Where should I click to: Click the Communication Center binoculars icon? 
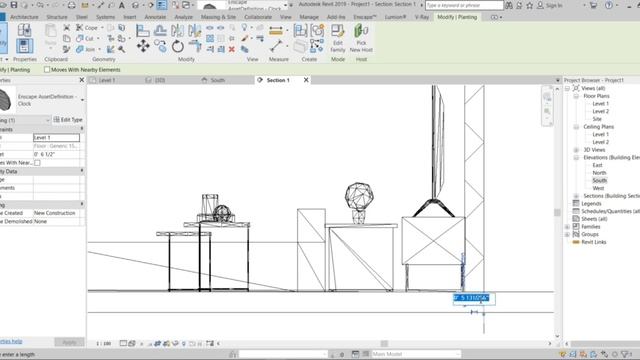509,5
